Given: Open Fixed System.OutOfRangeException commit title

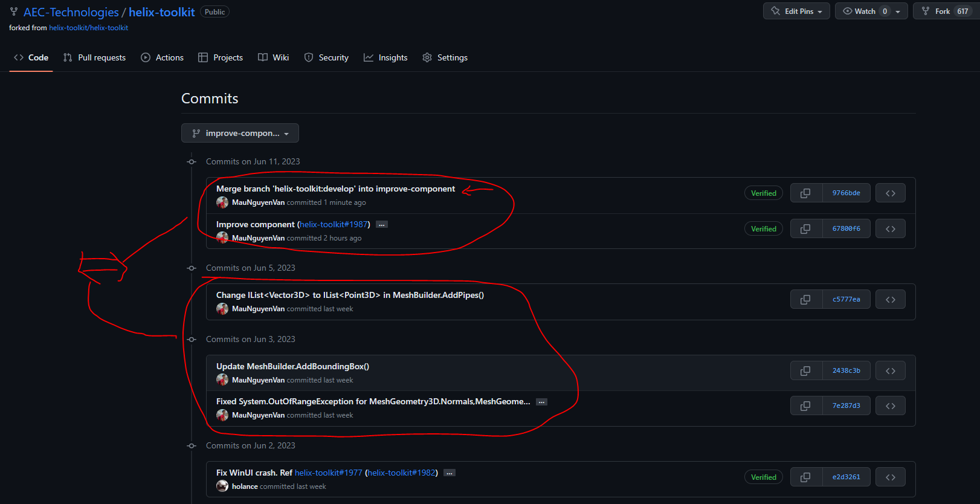Looking at the screenshot, I should 373,401.
